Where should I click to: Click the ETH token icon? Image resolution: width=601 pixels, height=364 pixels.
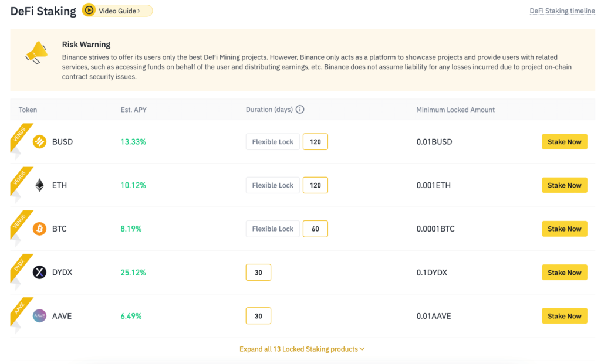[x=39, y=185]
